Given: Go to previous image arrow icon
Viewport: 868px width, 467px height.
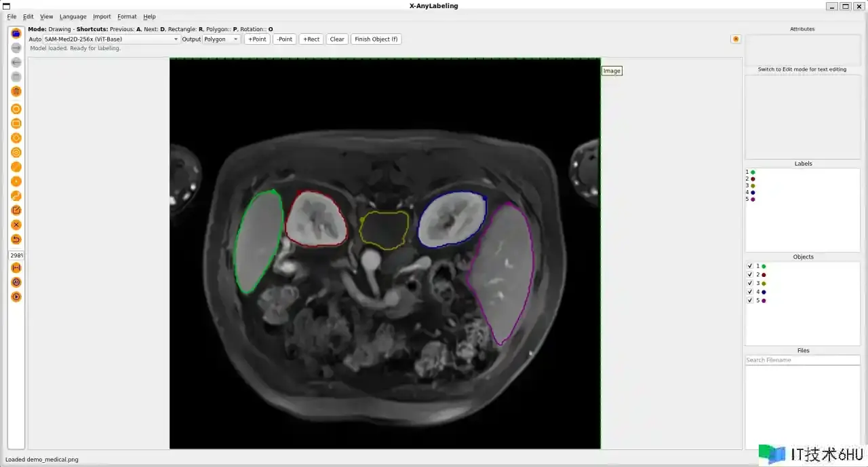Looking at the screenshot, I should pyautogui.click(x=16, y=62).
